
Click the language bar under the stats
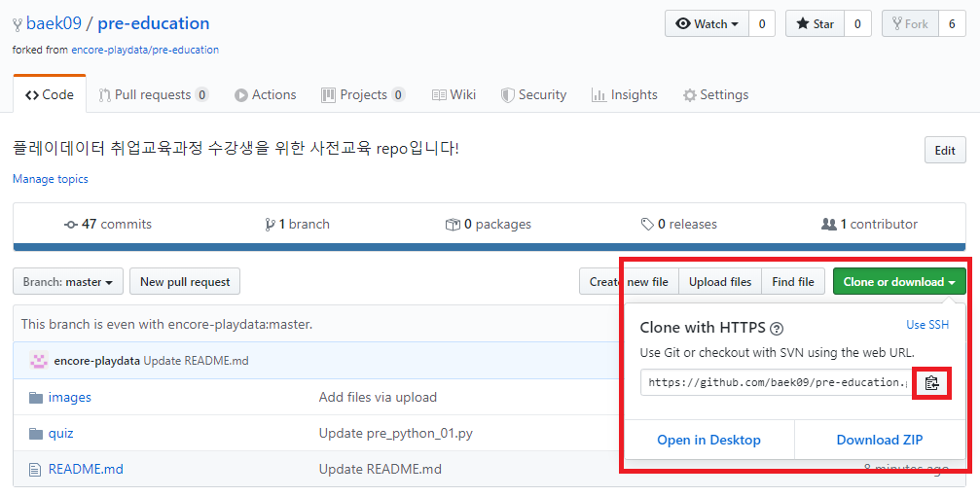(x=490, y=247)
